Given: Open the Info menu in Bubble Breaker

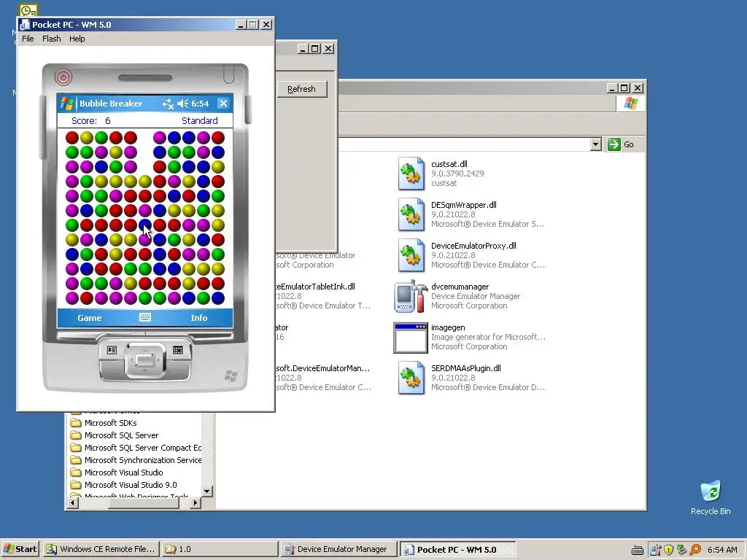Looking at the screenshot, I should point(198,318).
